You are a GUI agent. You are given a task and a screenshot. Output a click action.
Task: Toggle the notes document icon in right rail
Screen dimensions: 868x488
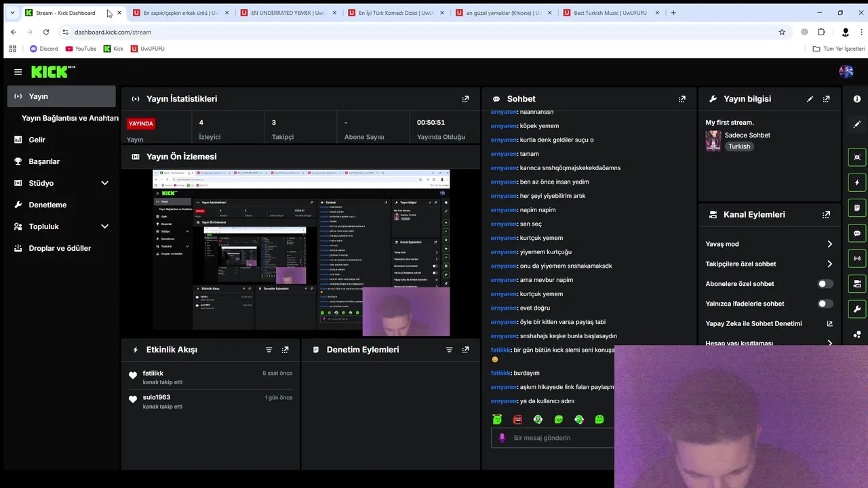tap(857, 207)
